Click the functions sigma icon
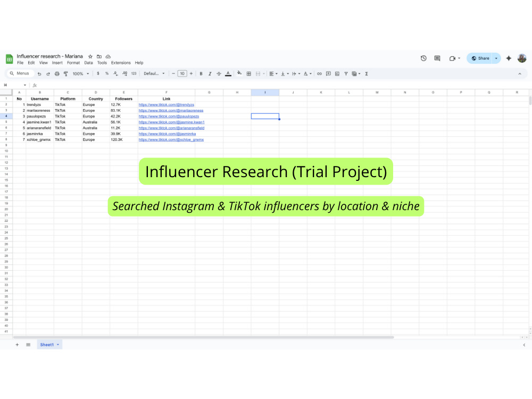The image size is (532, 399). pos(367,73)
